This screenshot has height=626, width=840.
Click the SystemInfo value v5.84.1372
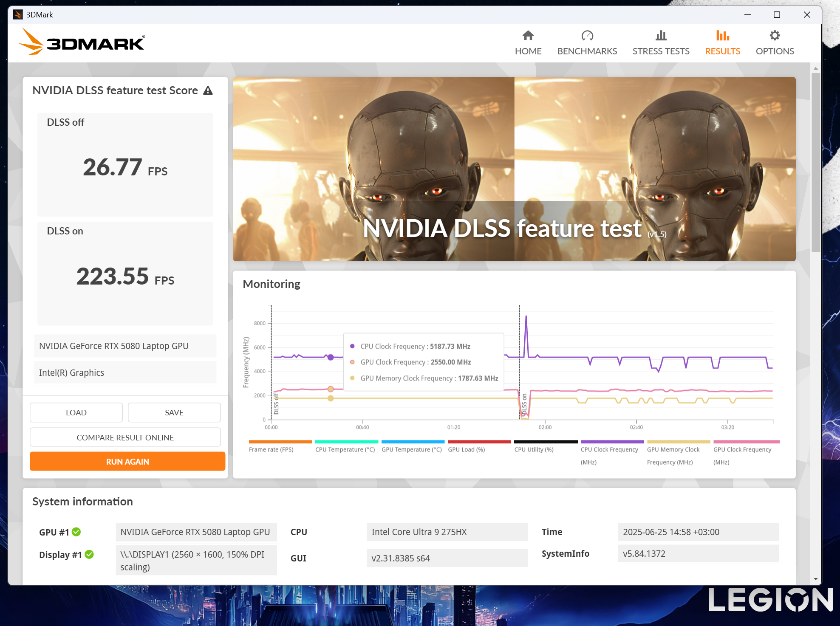[x=698, y=553]
